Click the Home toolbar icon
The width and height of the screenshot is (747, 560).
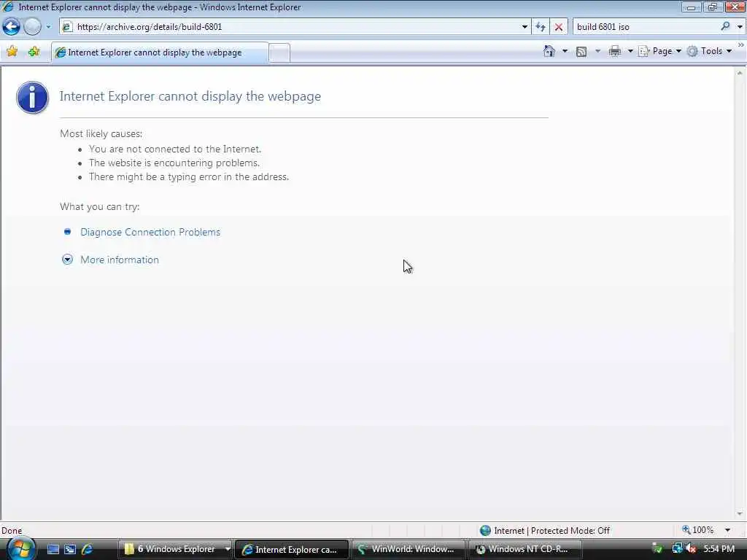pos(549,51)
